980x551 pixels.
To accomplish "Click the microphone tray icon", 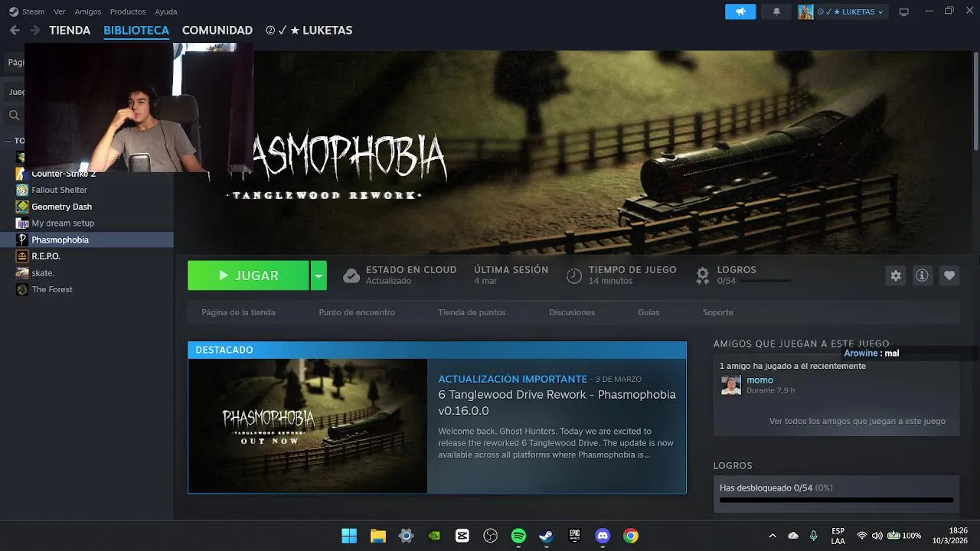I will (814, 536).
